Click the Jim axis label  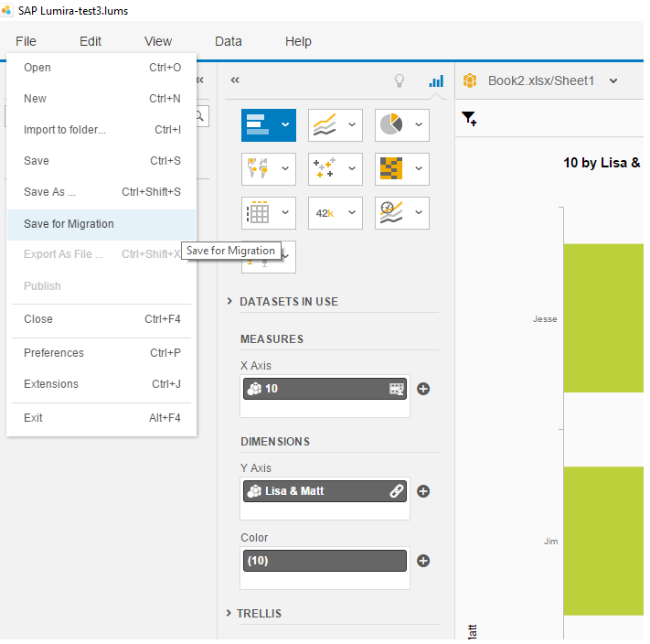pyautogui.click(x=550, y=542)
